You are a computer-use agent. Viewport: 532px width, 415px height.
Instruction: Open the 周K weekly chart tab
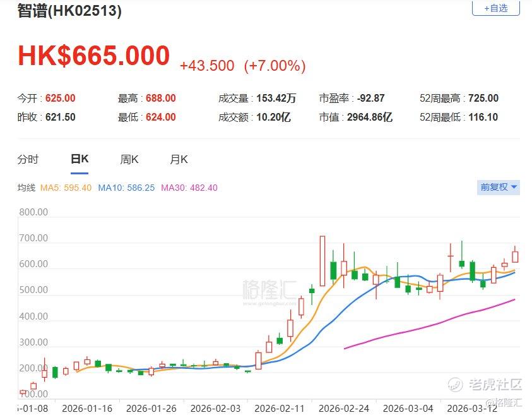pos(129,159)
